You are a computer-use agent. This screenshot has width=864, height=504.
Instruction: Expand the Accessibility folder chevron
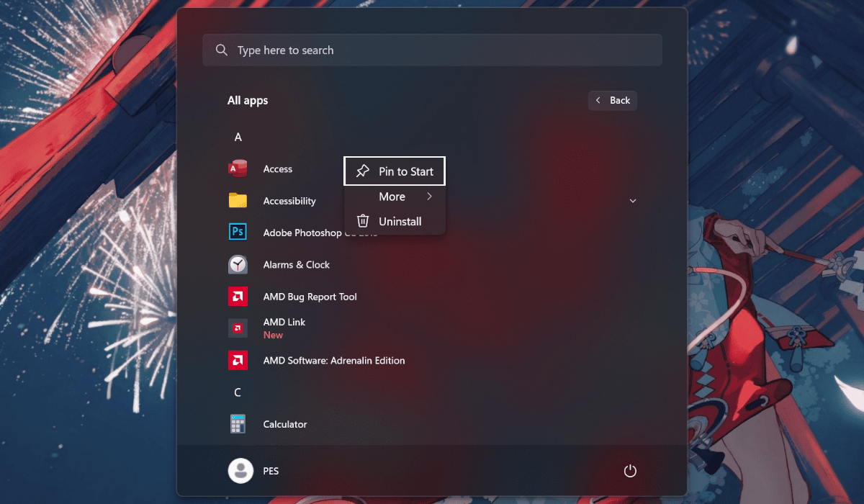click(x=633, y=201)
